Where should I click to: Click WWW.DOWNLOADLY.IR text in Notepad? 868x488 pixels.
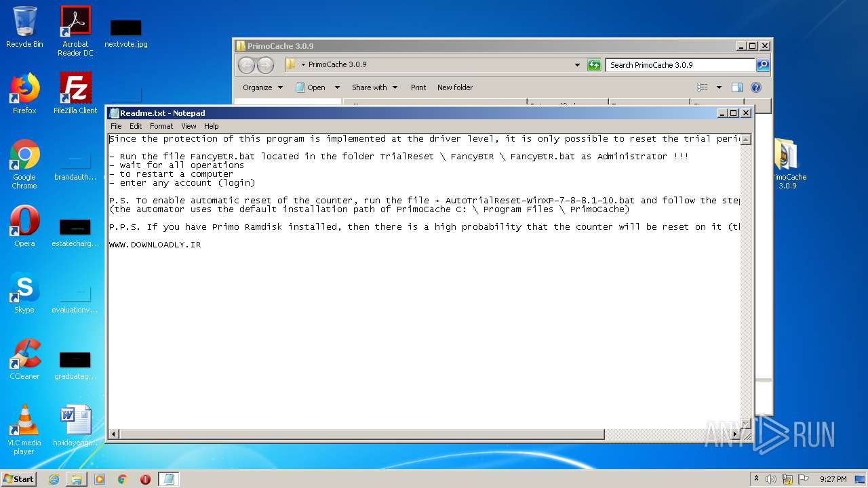[x=155, y=245]
